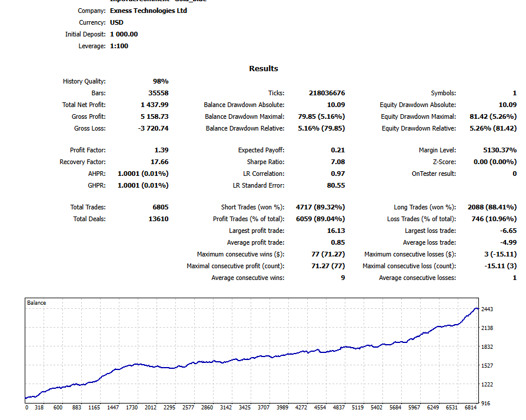This screenshot has width=526, height=420.
Task: Select the Z-Score value 0.00 (0.00%)
Action: 495,162
